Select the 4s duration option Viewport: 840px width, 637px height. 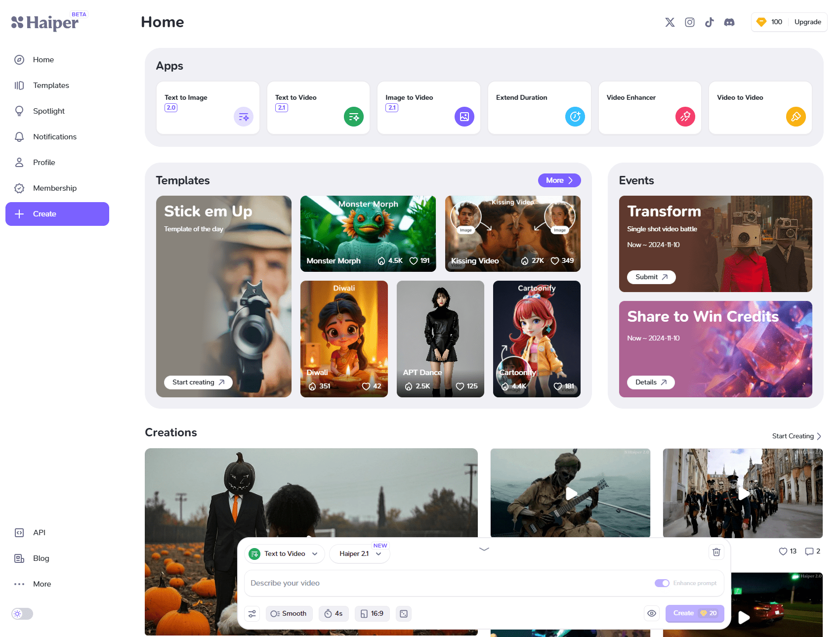pos(334,614)
